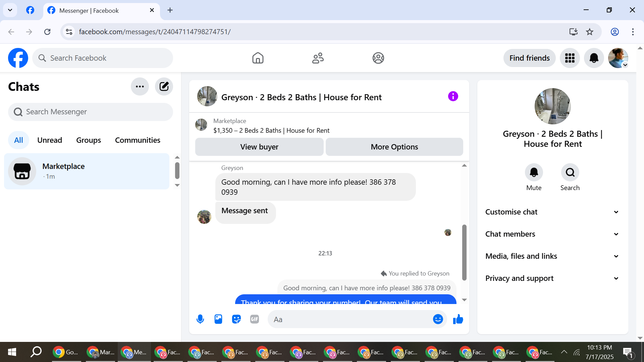Attach a photo using the image icon
The height and width of the screenshot is (362, 644).
click(x=218, y=319)
